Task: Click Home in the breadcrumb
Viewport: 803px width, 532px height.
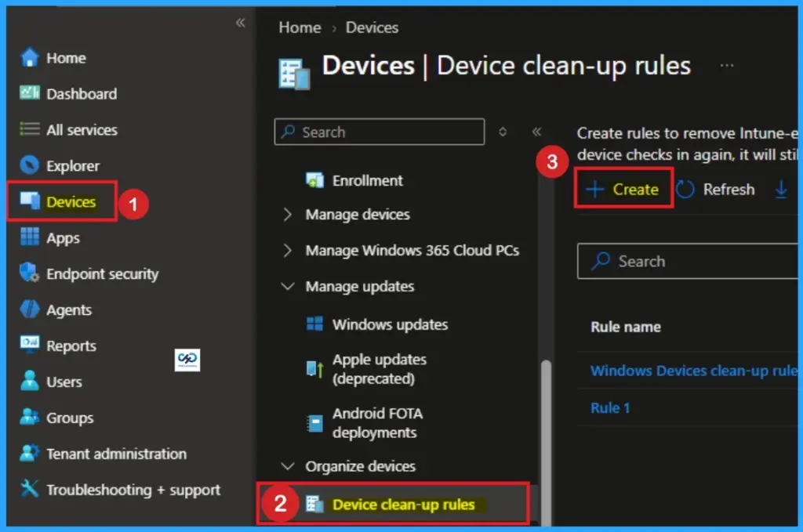Action: tap(300, 27)
